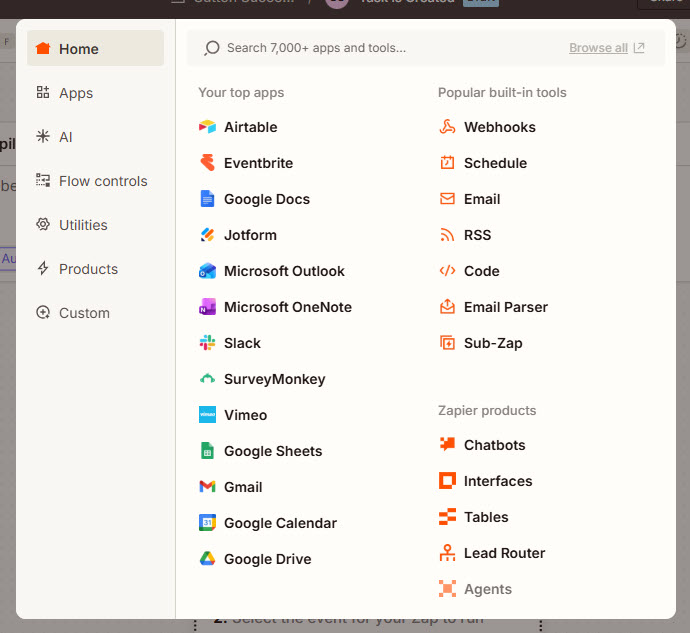
Task: Select RSS tool label
Action: [477, 235]
